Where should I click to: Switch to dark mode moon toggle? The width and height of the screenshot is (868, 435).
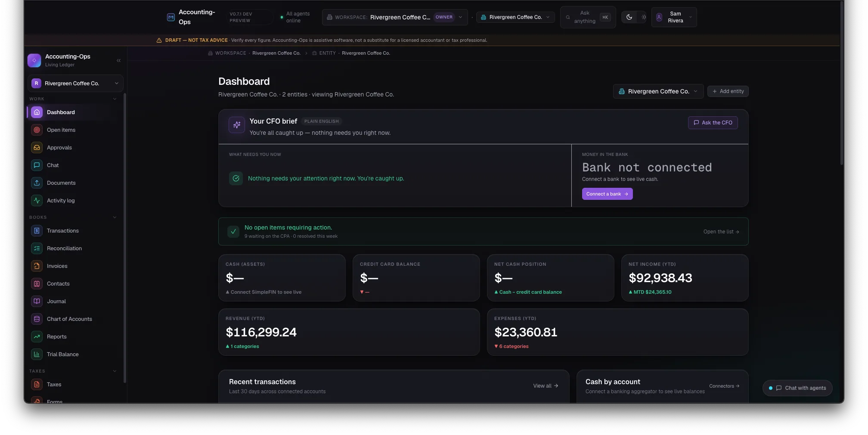[629, 17]
